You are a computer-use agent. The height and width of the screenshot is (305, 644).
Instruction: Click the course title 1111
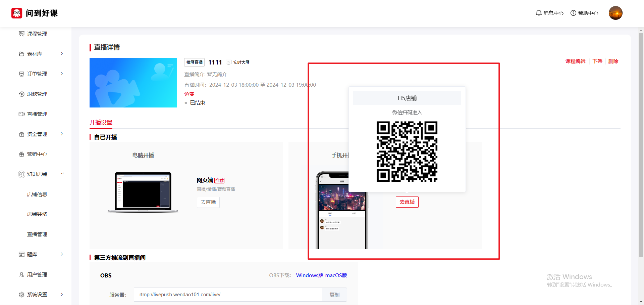click(x=215, y=62)
